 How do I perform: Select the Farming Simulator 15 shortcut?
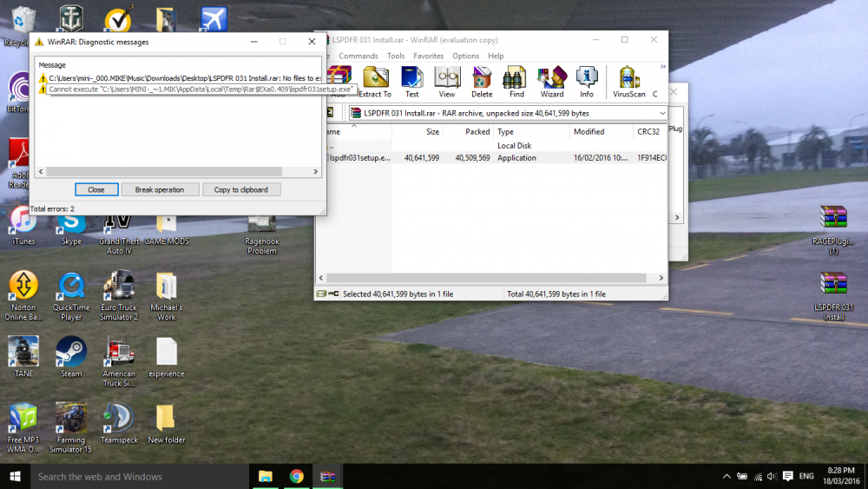[71, 428]
